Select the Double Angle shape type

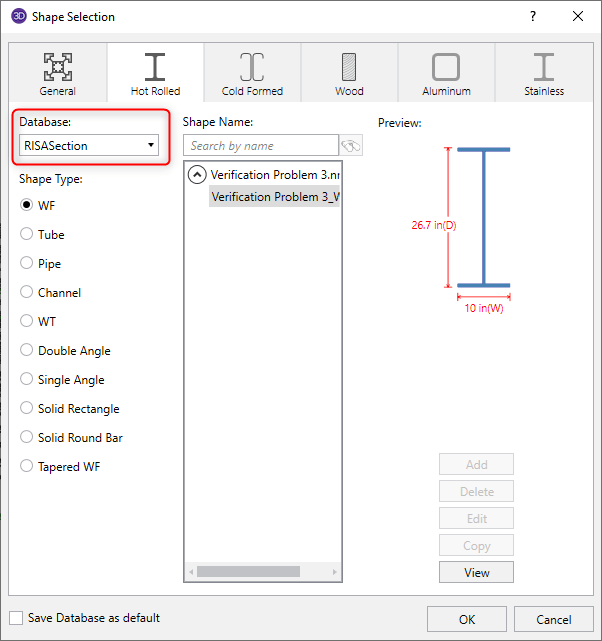click(27, 351)
